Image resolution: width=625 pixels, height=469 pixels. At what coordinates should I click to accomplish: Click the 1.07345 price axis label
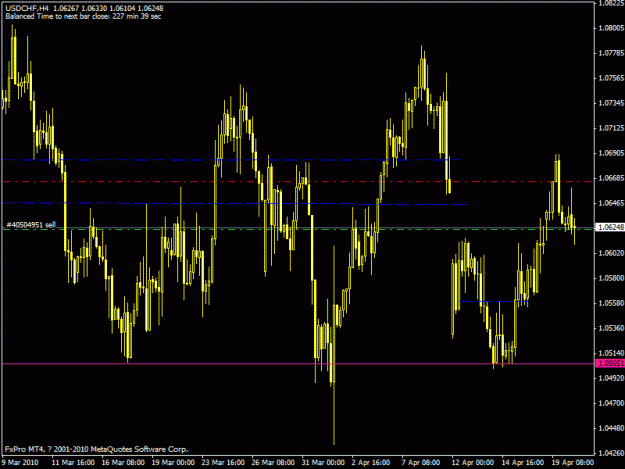click(x=611, y=103)
